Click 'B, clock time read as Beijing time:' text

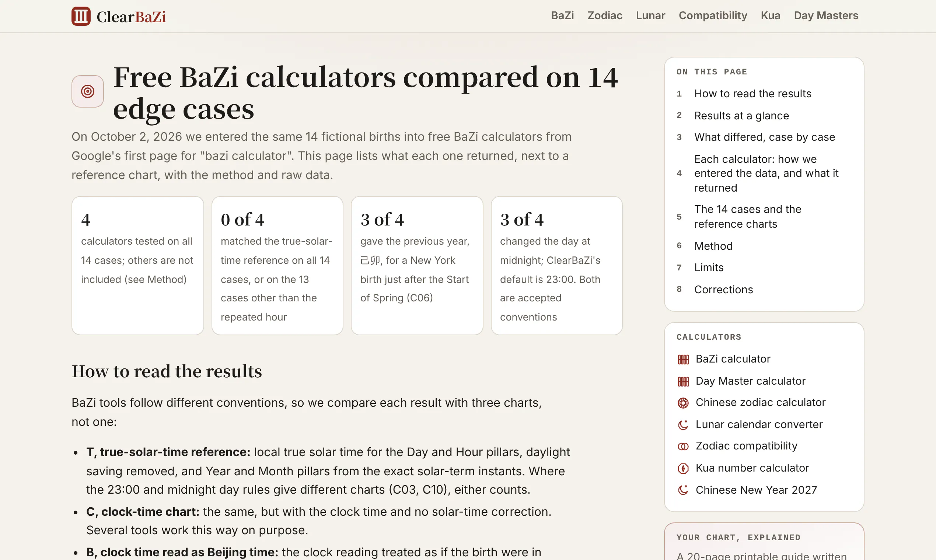(182, 552)
